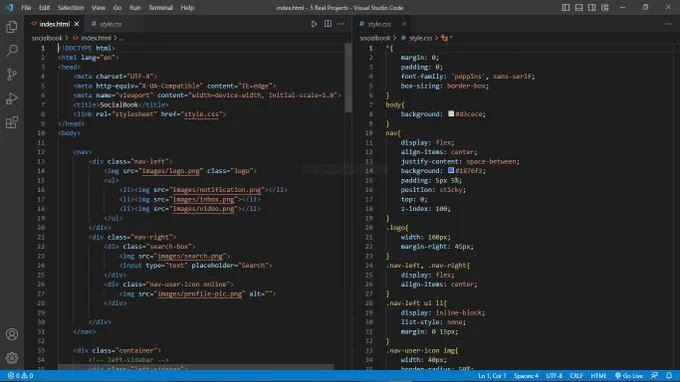This screenshot has height=382, width=680.
Task: Run the file with the play icon
Action: [x=314, y=24]
